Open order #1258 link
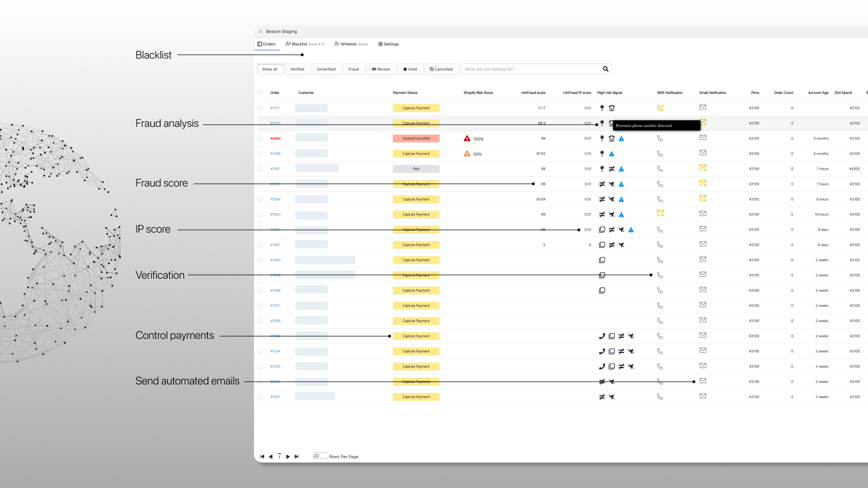The image size is (868, 488). click(275, 290)
